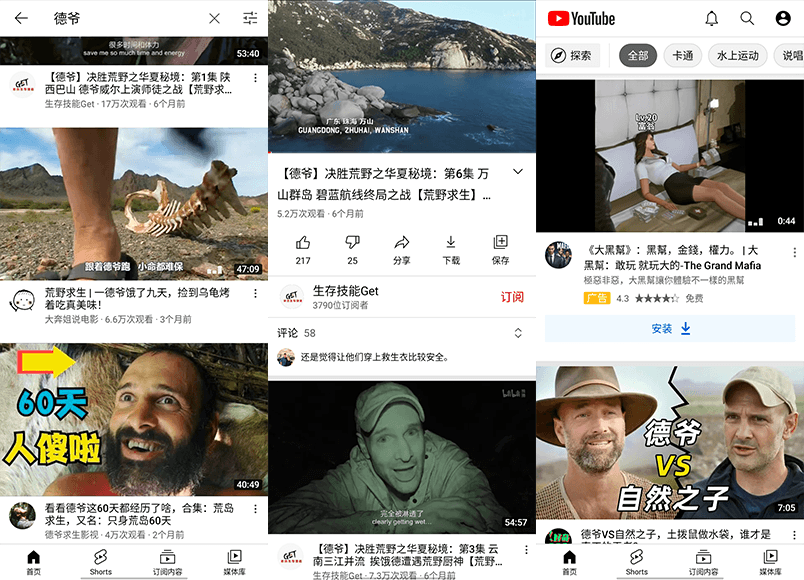Download the video with 下载 icon
The image size is (804, 580).
[x=451, y=250]
